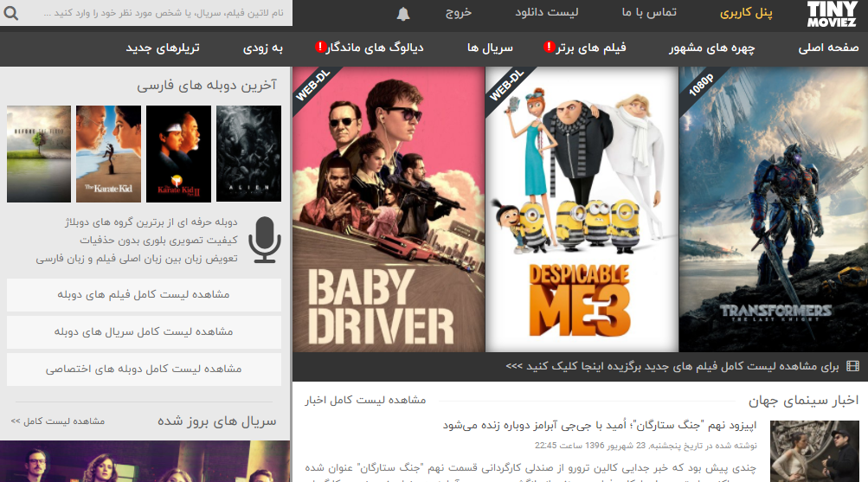Click the 1080p ribbon on Transformers poster

(701, 85)
